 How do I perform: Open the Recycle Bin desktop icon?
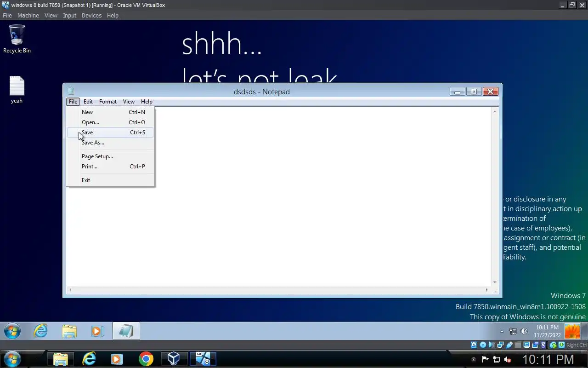tap(17, 39)
